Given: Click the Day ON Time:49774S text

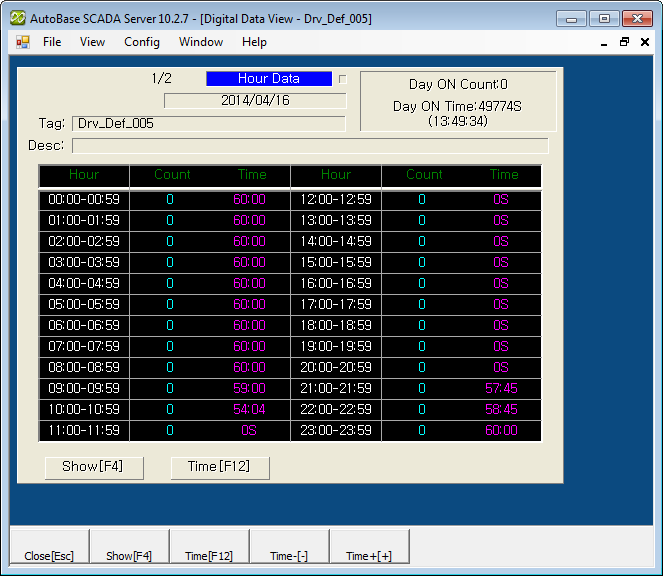Looking at the screenshot, I should point(457,106).
